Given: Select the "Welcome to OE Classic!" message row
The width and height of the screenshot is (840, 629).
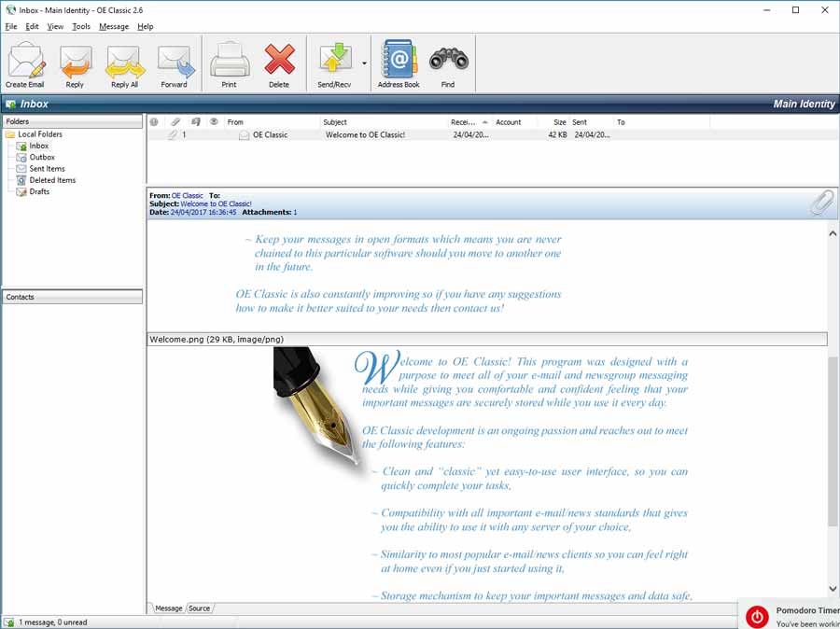Looking at the screenshot, I should pyautogui.click(x=493, y=135).
